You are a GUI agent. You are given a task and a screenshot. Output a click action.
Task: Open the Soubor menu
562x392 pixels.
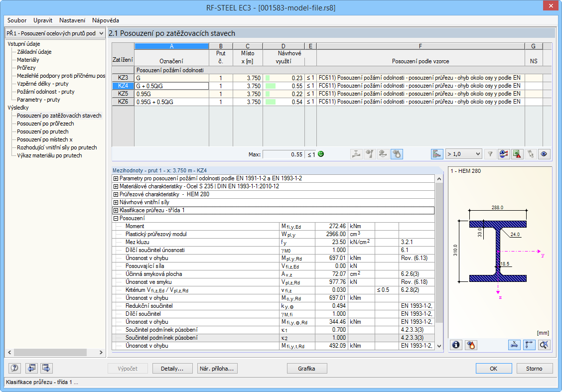point(17,20)
